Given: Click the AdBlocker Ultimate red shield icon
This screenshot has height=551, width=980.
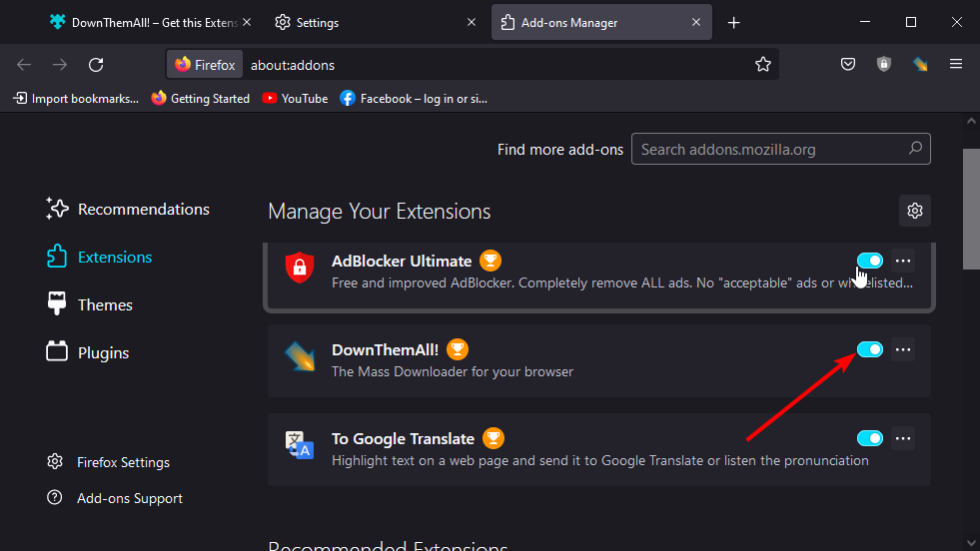Looking at the screenshot, I should click(x=300, y=268).
